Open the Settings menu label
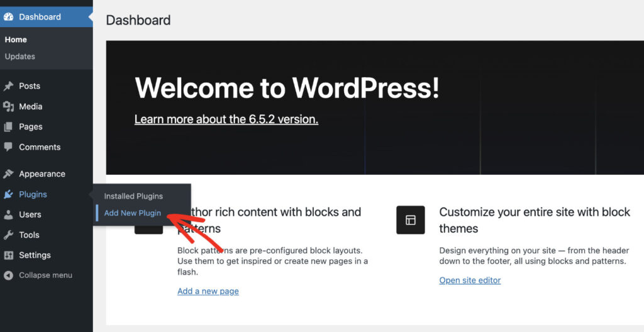 pyautogui.click(x=35, y=255)
